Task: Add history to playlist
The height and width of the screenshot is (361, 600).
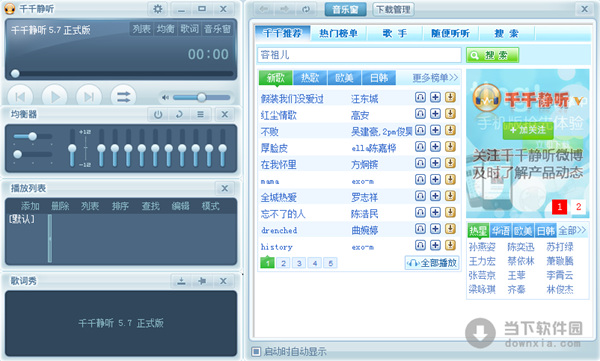Action: (435, 245)
